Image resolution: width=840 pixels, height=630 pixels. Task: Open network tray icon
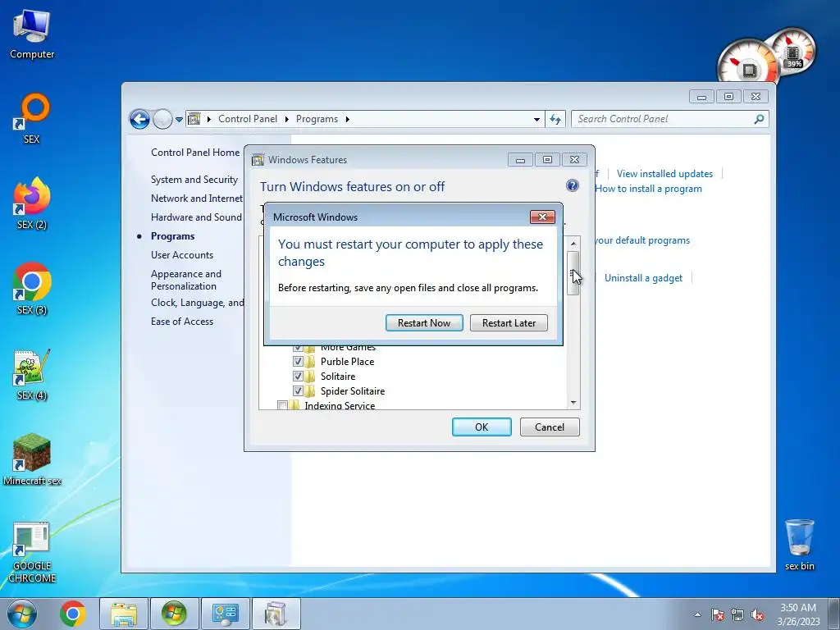(737, 614)
